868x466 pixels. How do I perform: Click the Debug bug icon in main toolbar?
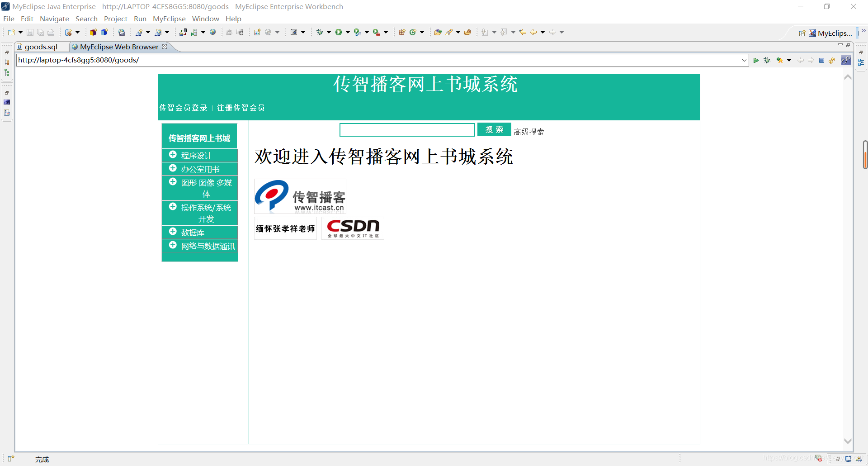(x=320, y=32)
